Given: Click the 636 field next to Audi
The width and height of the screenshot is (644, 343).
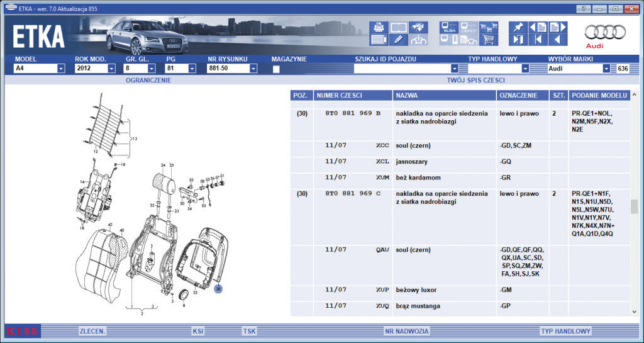Looking at the screenshot, I should (x=623, y=69).
